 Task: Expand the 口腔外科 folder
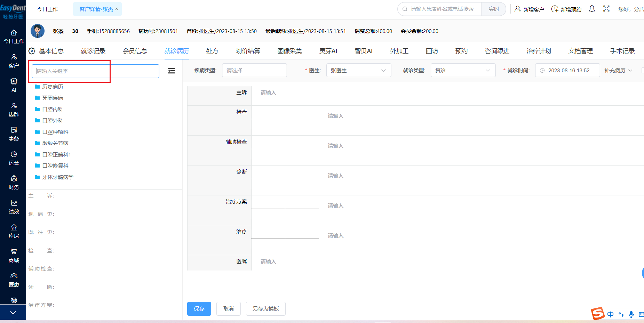click(x=49, y=121)
